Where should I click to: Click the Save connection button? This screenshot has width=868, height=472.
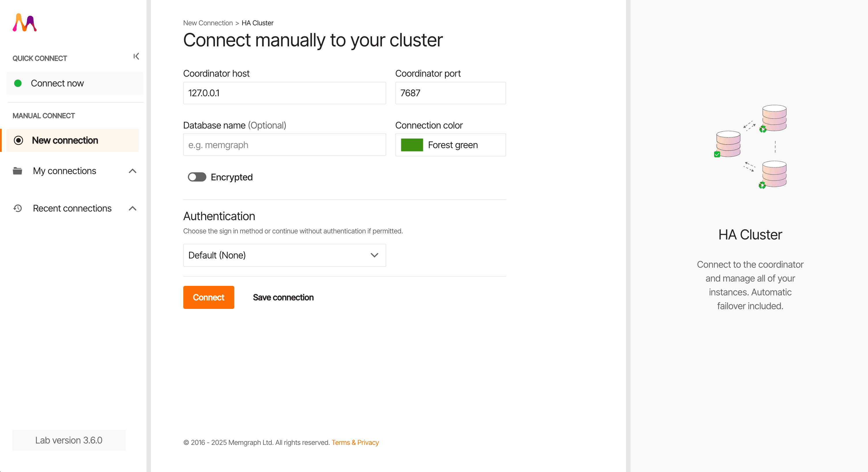283,297
